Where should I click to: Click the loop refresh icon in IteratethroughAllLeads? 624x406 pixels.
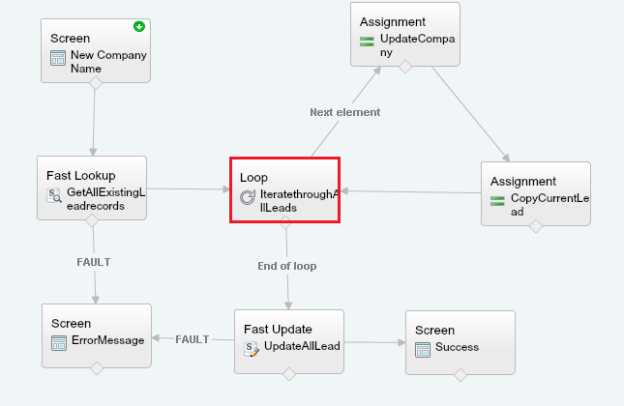(247, 197)
